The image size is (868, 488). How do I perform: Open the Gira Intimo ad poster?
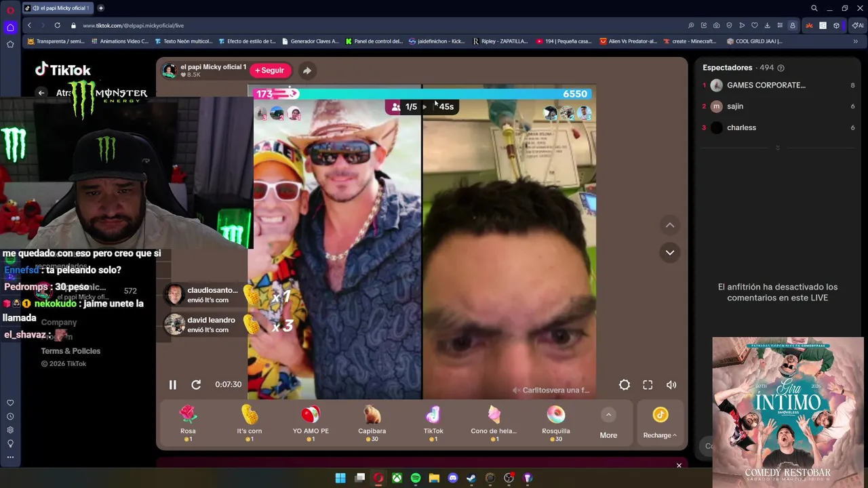(x=787, y=411)
